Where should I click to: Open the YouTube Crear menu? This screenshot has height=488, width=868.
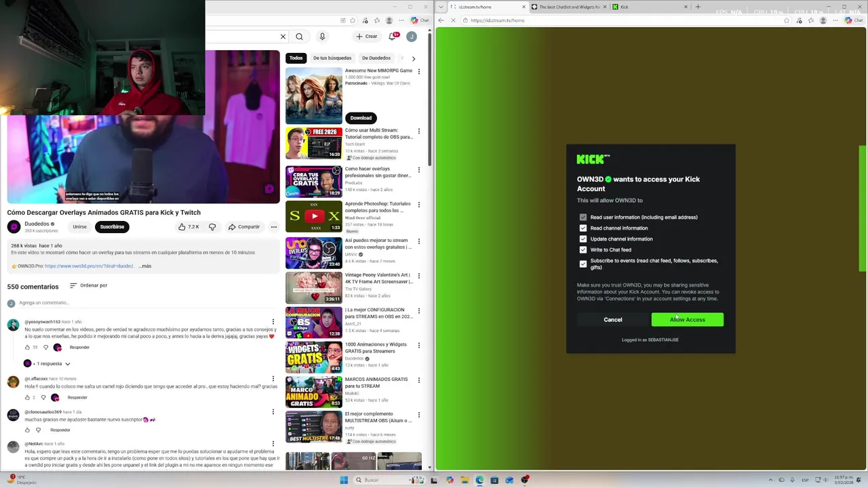(x=366, y=37)
